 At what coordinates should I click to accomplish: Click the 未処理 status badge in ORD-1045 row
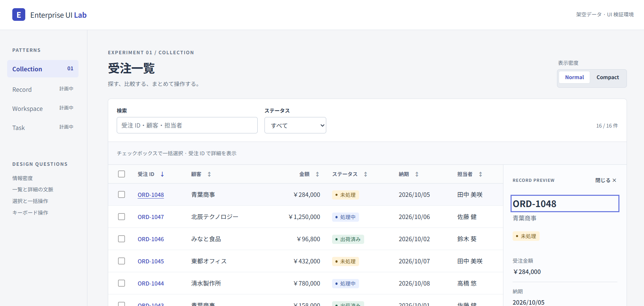tap(345, 261)
